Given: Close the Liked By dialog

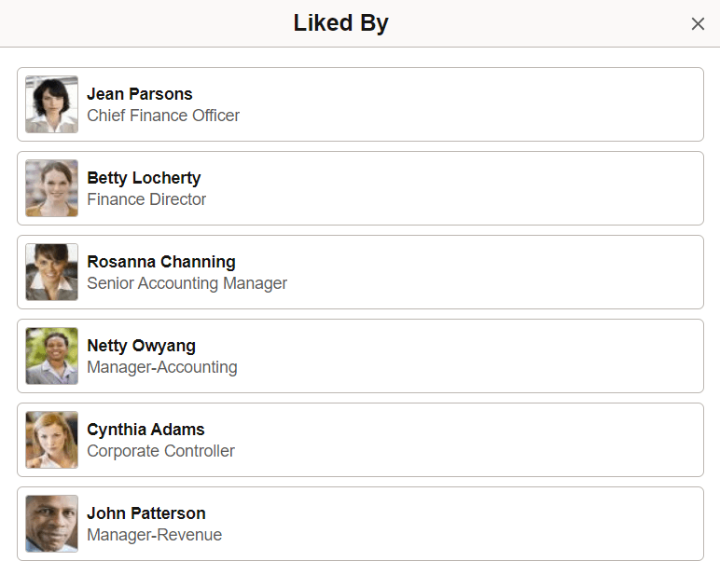Looking at the screenshot, I should [x=698, y=24].
